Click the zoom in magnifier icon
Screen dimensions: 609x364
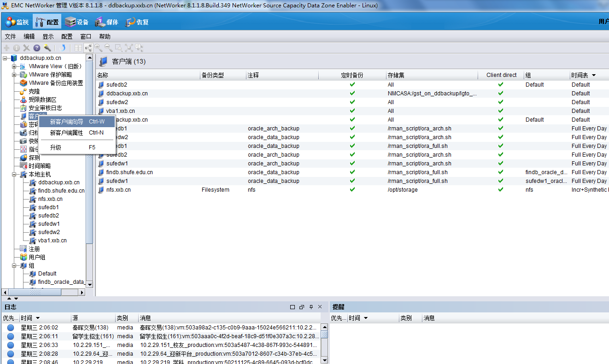pyautogui.click(x=98, y=47)
